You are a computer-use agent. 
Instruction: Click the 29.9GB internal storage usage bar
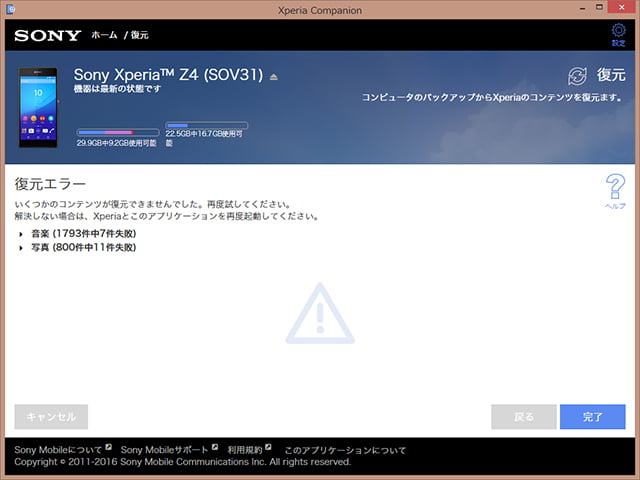(117, 131)
